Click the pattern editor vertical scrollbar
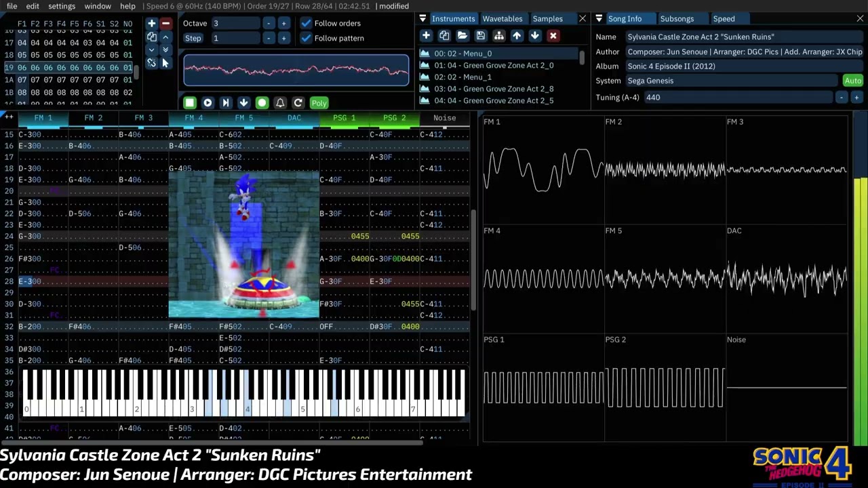The width and height of the screenshot is (868, 488). (x=473, y=261)
